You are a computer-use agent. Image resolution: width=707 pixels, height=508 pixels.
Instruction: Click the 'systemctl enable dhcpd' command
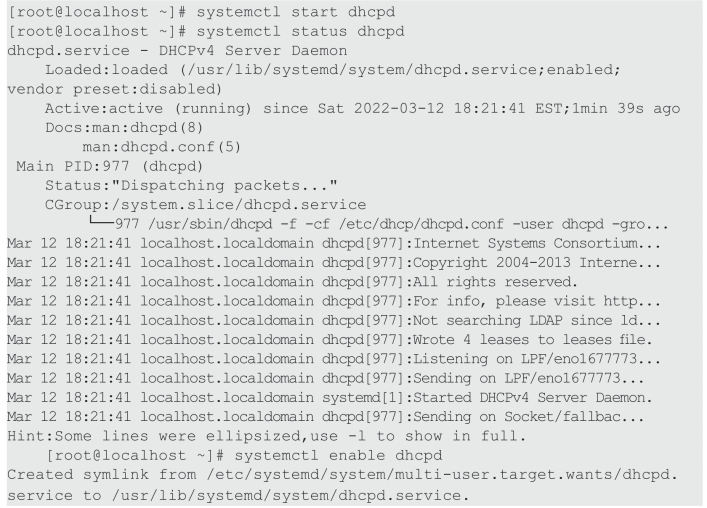(338, 456)
